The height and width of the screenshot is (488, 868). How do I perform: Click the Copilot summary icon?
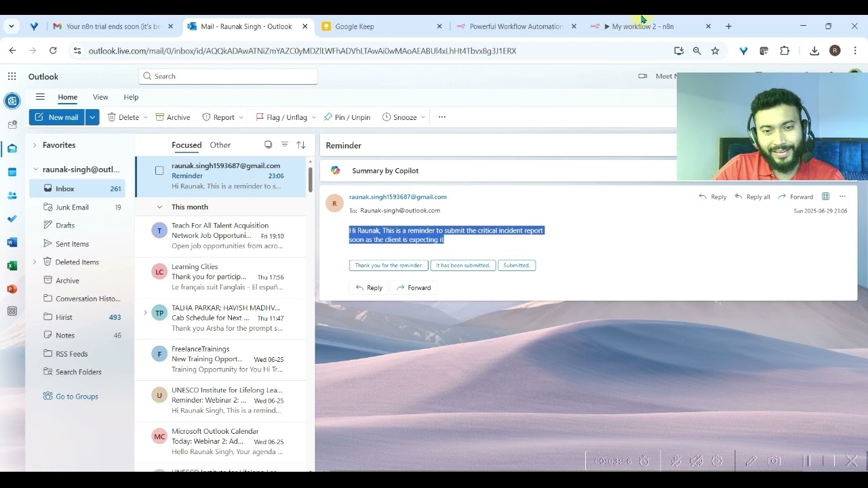[x=335, y=171]
